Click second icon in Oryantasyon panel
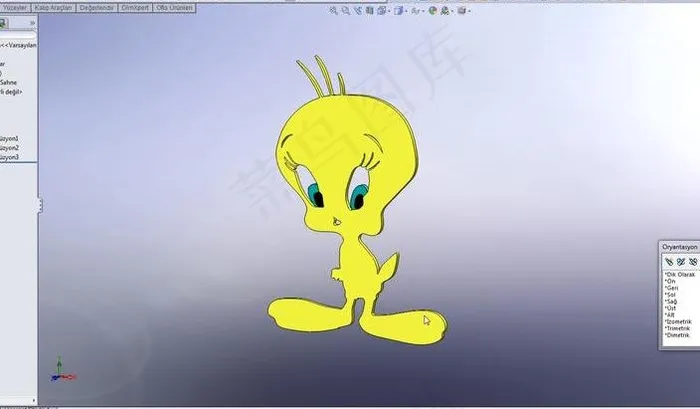The width and height of the screenshot is (700, 409). pos(680,260)
